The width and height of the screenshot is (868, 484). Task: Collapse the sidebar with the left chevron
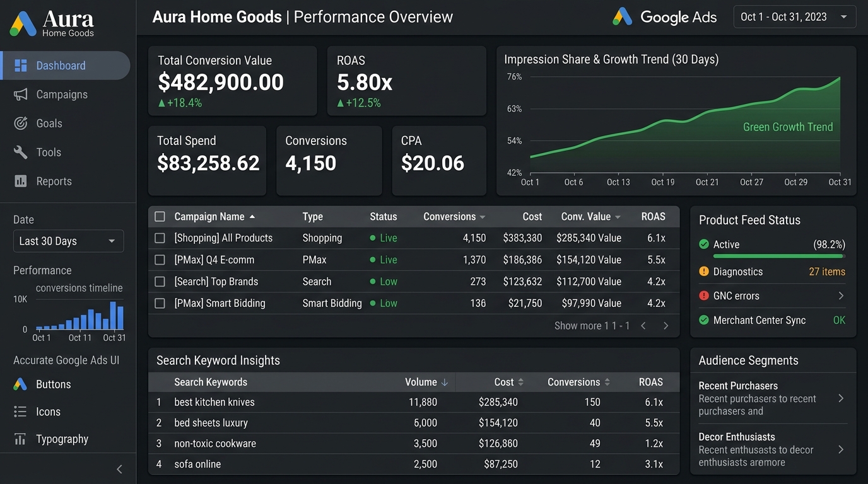[119, 469]
